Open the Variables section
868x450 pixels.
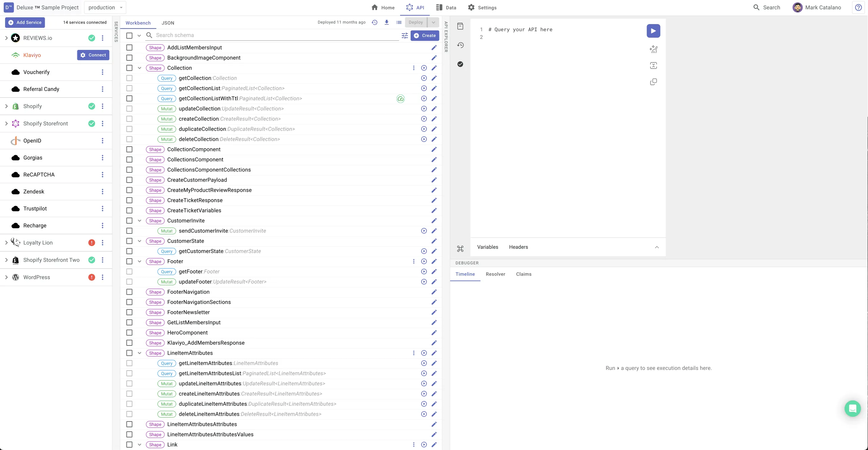(x=488, y=247)
